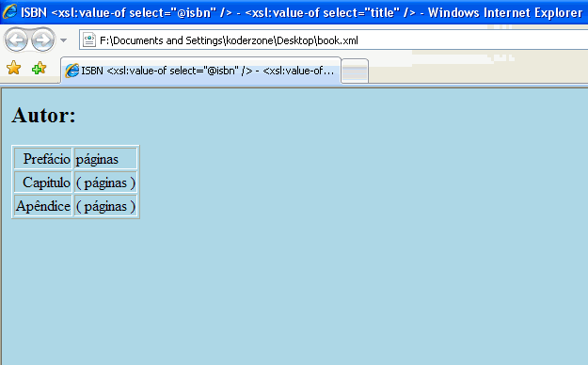
Task: Open a new blank tab
Action: [x=355, y=71]
